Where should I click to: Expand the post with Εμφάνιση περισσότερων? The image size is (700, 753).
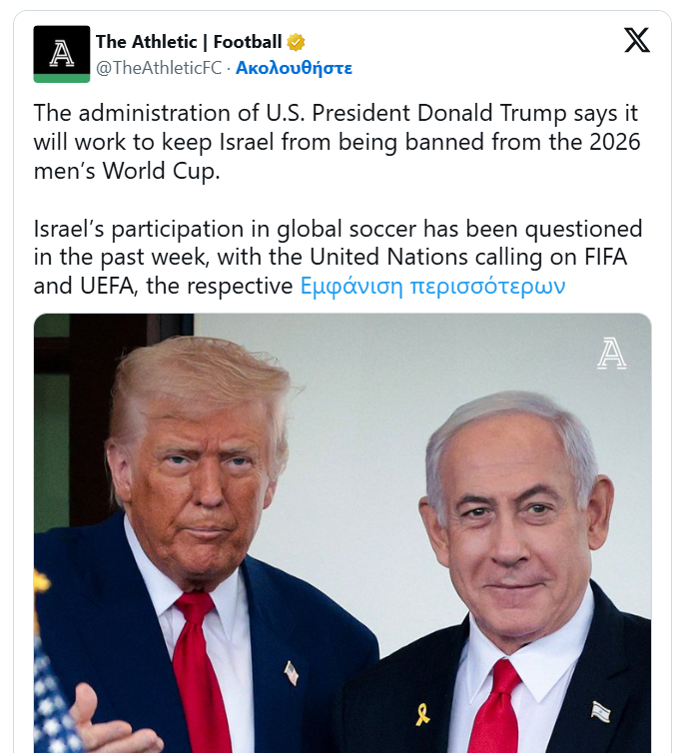432,286
